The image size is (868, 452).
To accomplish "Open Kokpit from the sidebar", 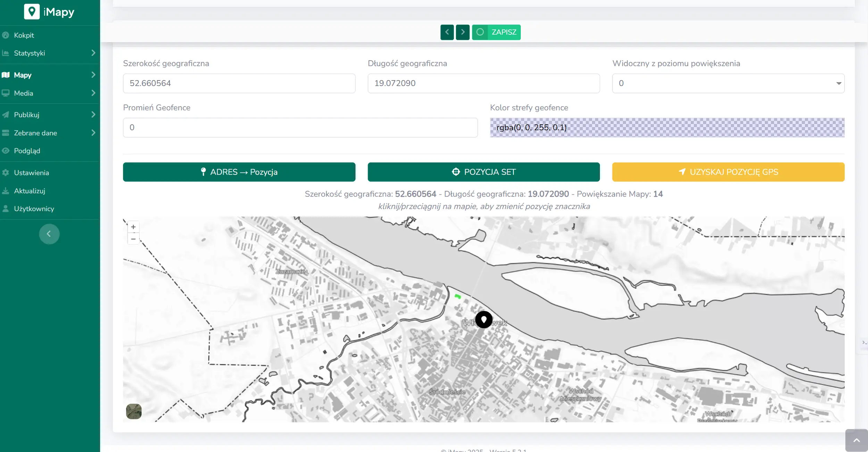I will coord(24,35).
